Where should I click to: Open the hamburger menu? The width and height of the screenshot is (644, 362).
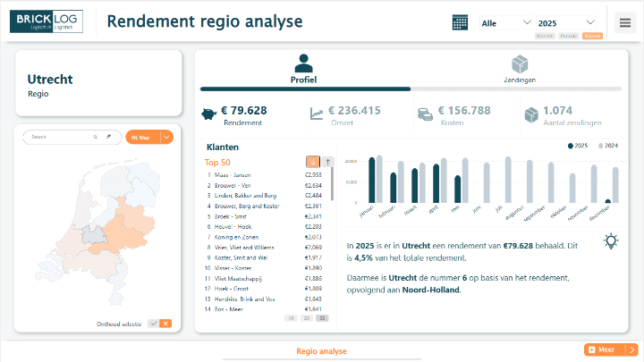click(x=624, y=22)
